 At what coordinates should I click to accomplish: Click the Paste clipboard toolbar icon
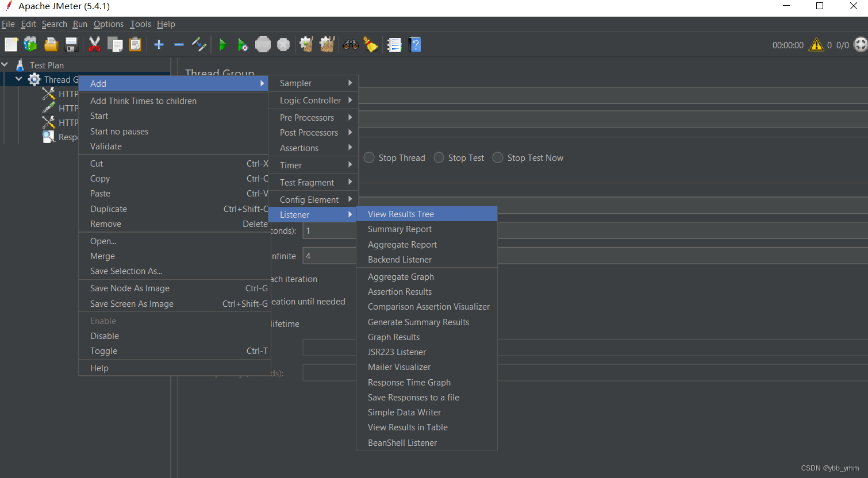[135, 44]
